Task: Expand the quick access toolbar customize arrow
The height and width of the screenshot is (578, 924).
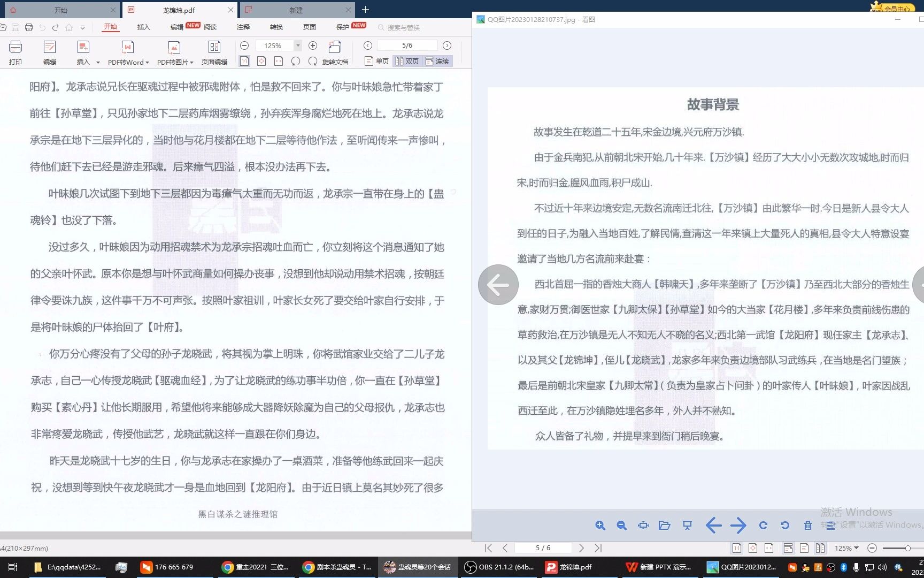Action: pyautogui.click(x=82, y=27)
